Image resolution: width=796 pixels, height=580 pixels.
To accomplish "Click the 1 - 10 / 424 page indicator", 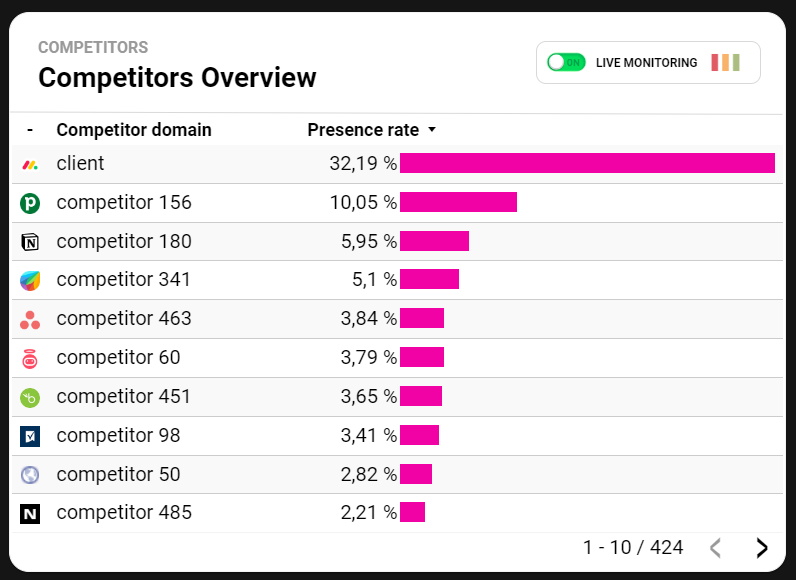I will point(633,547).
